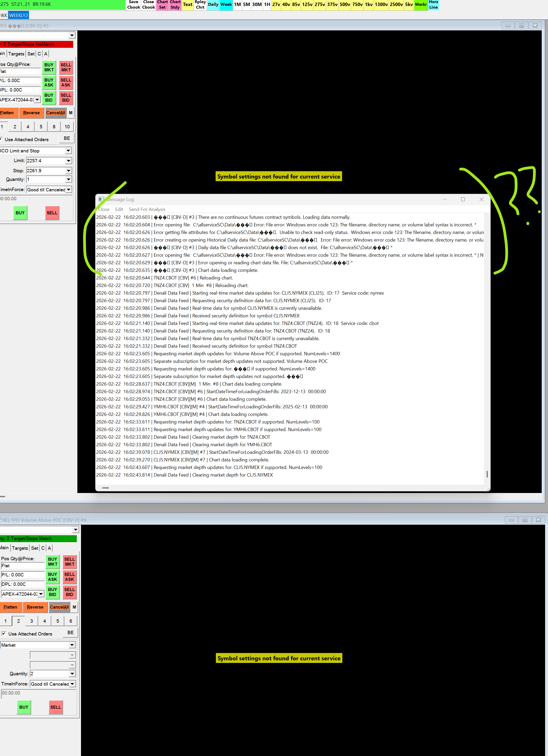Click the BE toggle in top trade window
This screenshot has height=756, width=548.
(x=67, y=138)
